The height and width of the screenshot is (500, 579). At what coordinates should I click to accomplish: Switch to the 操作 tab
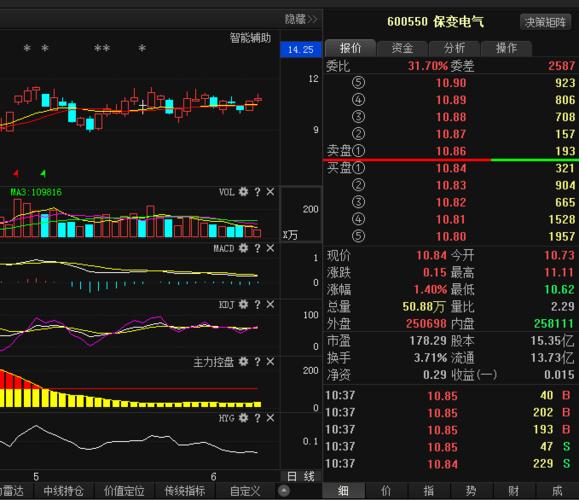pyautogui.click(x=506, y=48)
